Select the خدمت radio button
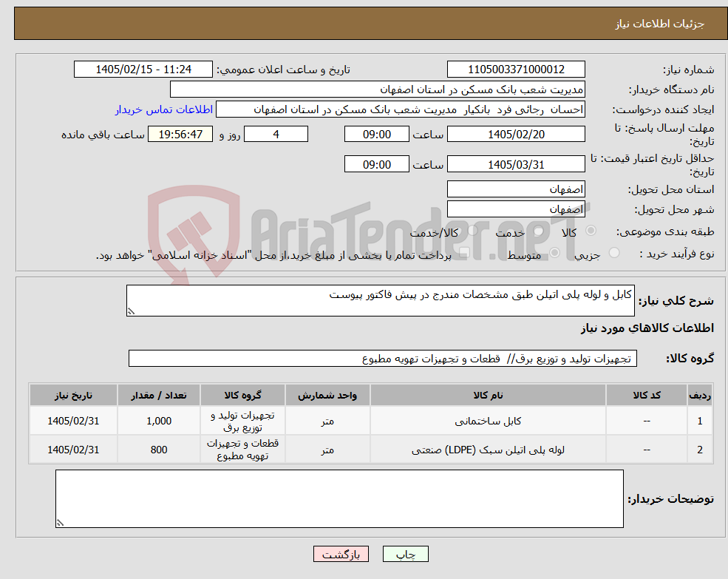 tap(539, 231)
